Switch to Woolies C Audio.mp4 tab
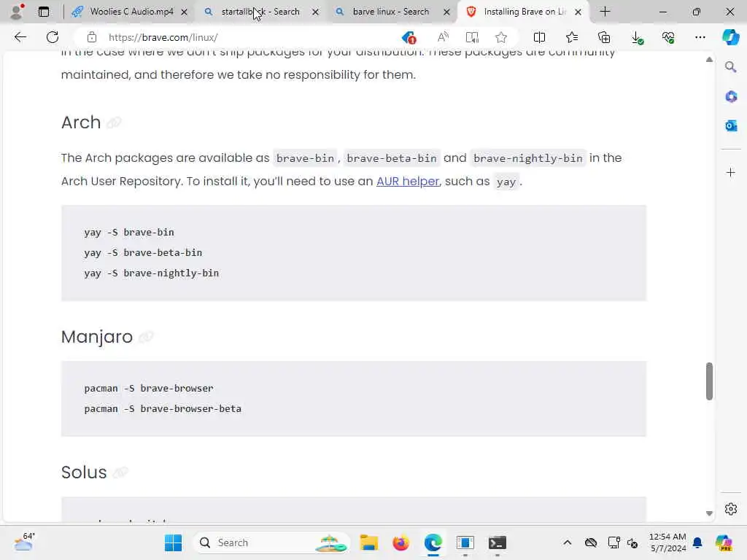 tap(128, 12)
